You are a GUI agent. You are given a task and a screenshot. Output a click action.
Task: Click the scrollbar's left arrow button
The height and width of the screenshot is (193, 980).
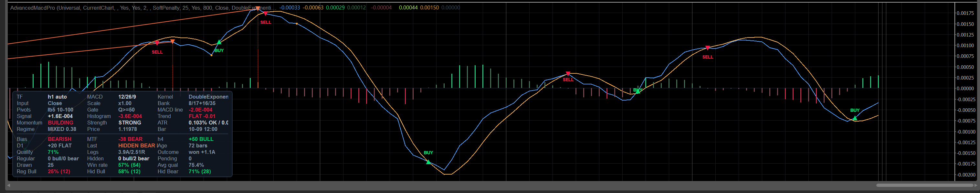pyautogui.click(x=9, y=185)
